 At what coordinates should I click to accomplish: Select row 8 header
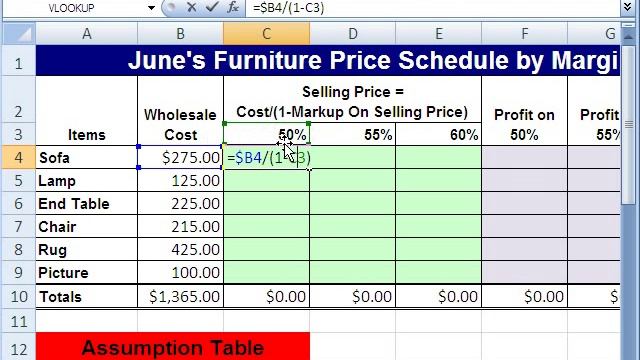[19, 249]
